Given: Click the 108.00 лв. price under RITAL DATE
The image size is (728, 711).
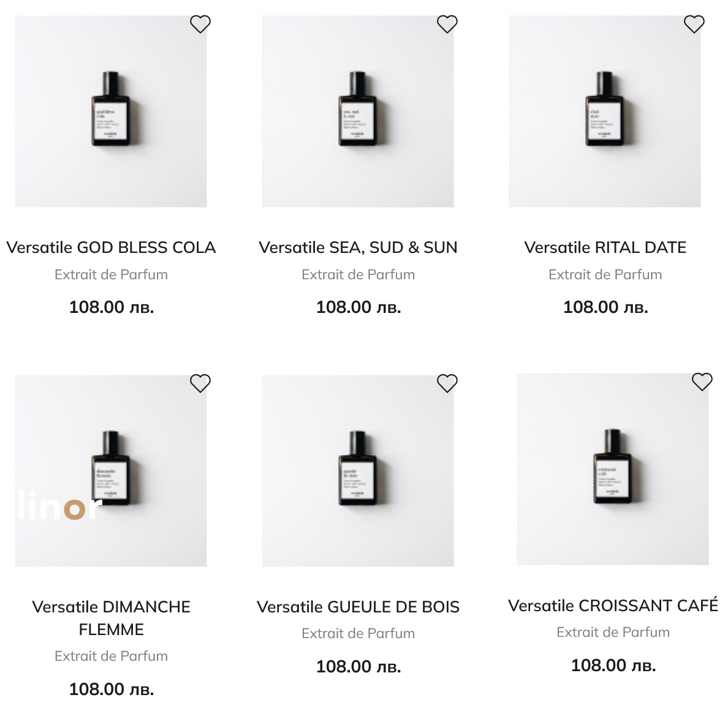Looking at the screenshot, I should tap(605, 307).
